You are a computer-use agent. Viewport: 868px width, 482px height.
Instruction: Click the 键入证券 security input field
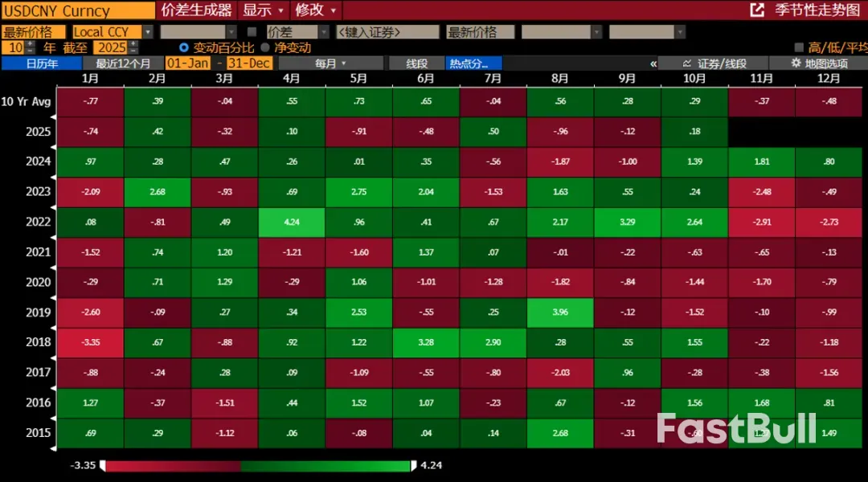coord(387,31)
